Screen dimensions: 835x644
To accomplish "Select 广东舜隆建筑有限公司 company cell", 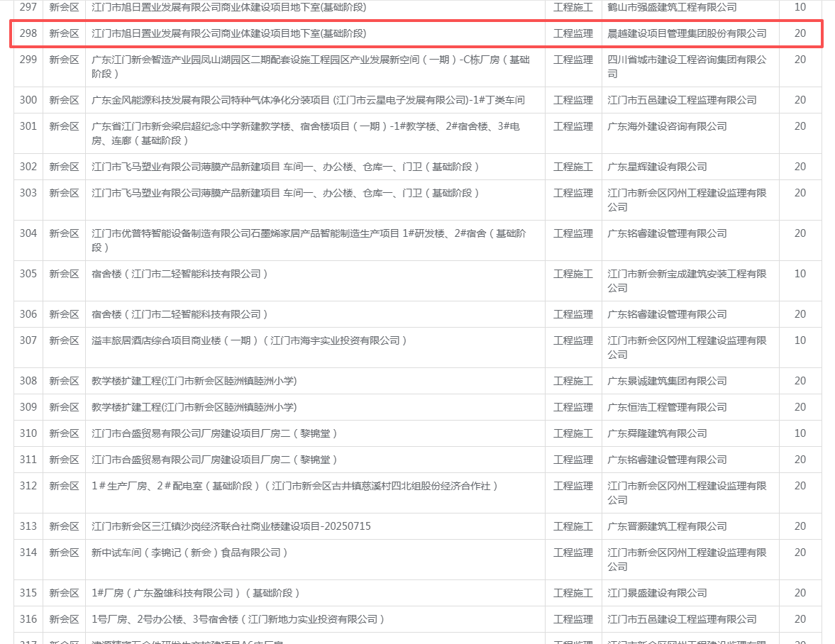I will point(657,433).
